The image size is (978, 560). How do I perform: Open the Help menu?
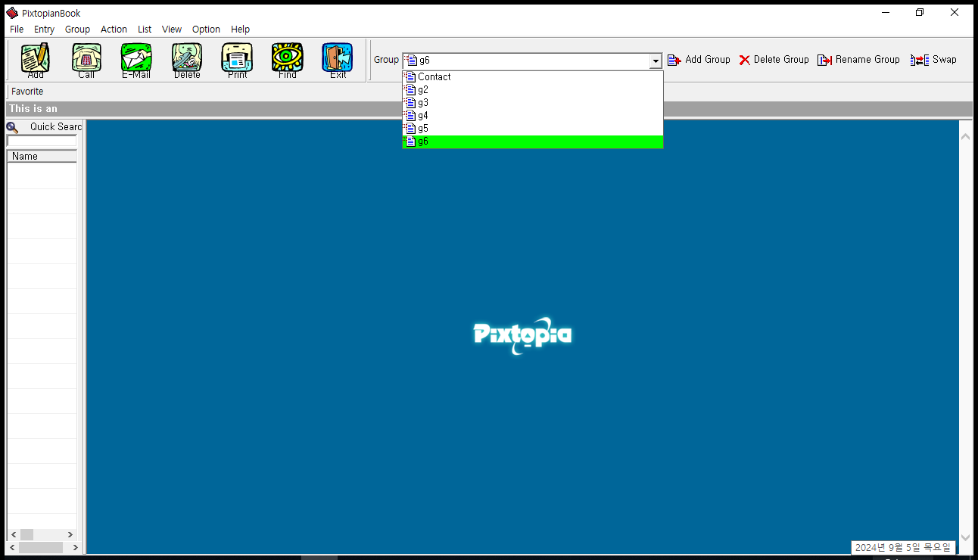241,30
